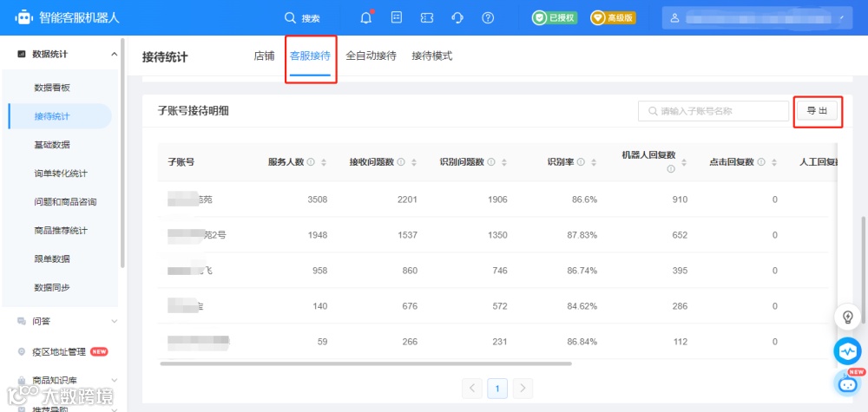Open the user account menu
868x412 pixels.
(757, 17)
